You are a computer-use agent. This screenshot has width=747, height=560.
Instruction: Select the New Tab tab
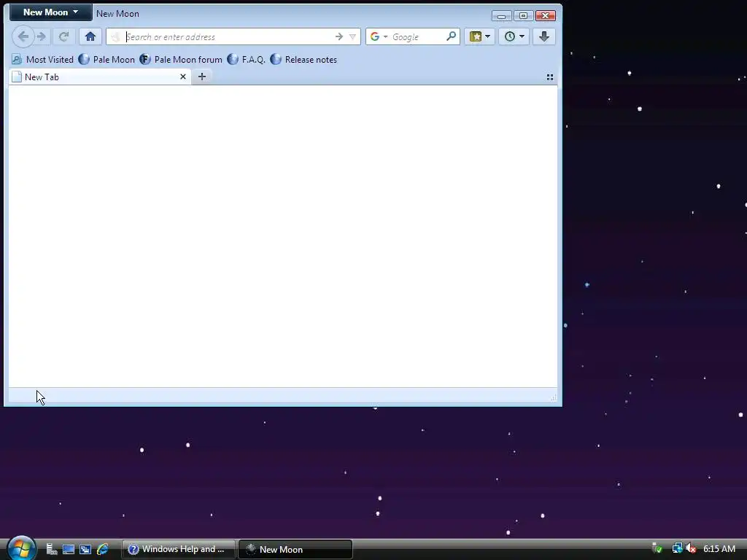point(99,77)
